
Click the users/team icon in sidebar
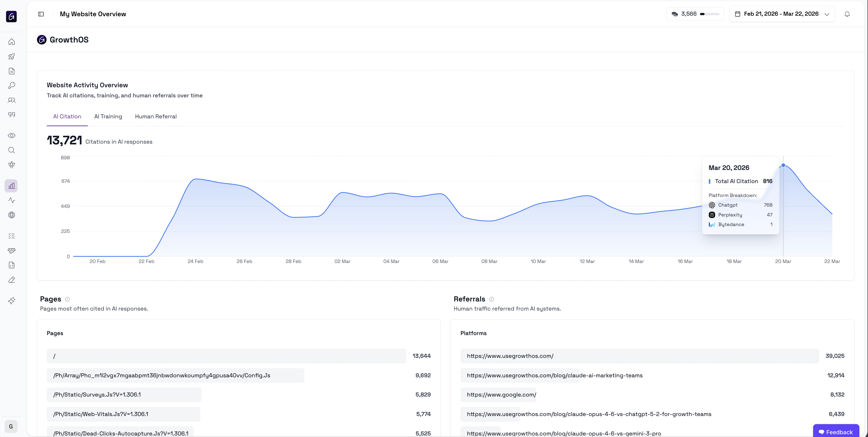tap(11, 100)
